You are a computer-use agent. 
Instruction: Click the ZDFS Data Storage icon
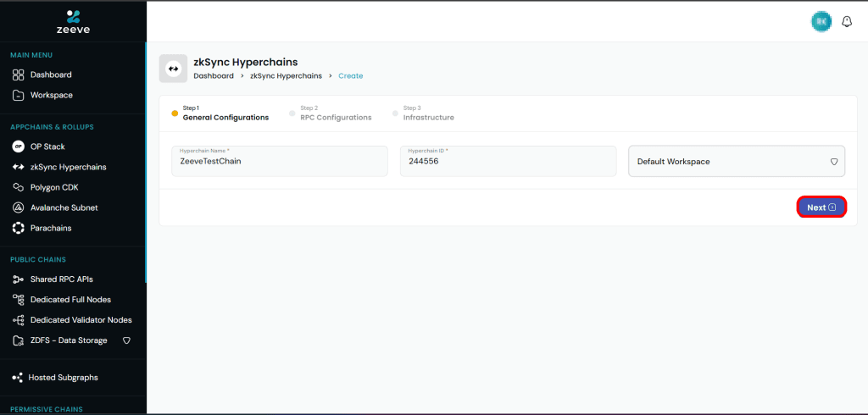point(19,340)
